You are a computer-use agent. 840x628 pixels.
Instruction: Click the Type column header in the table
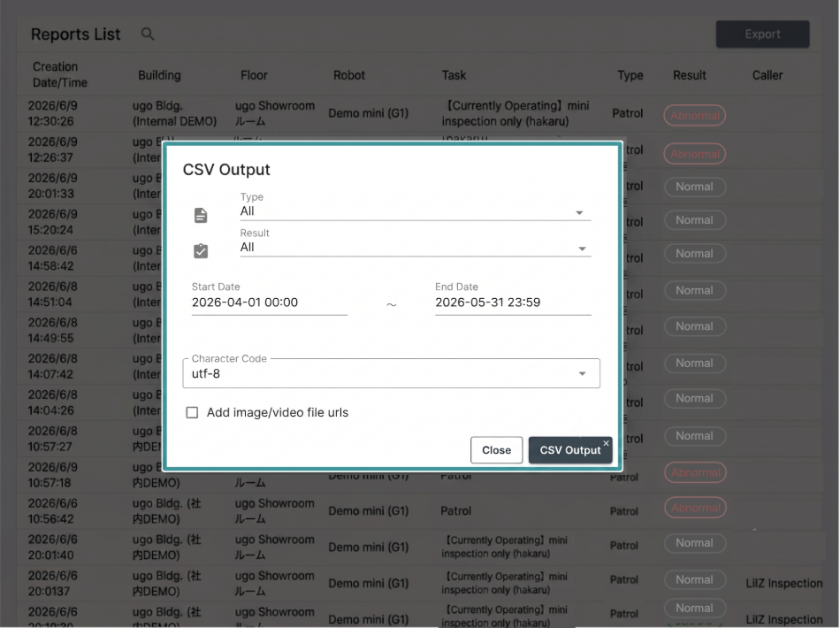[x=630, y=75]
